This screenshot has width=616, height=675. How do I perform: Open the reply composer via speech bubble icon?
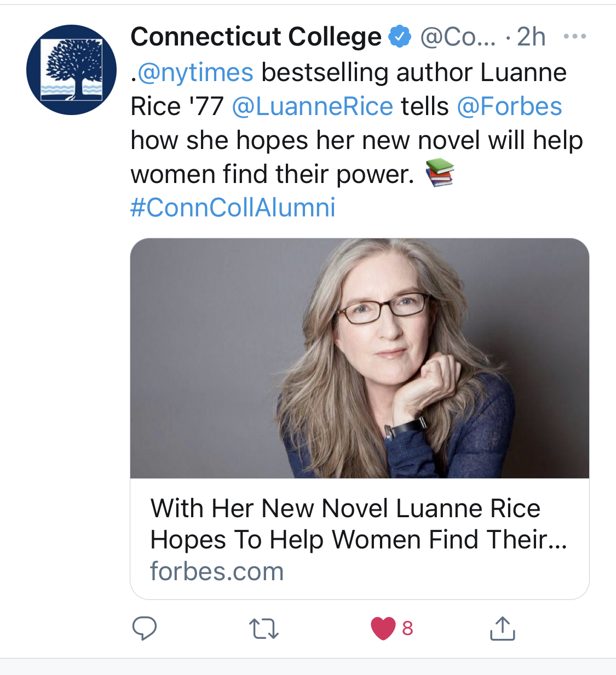pos(145,629)
